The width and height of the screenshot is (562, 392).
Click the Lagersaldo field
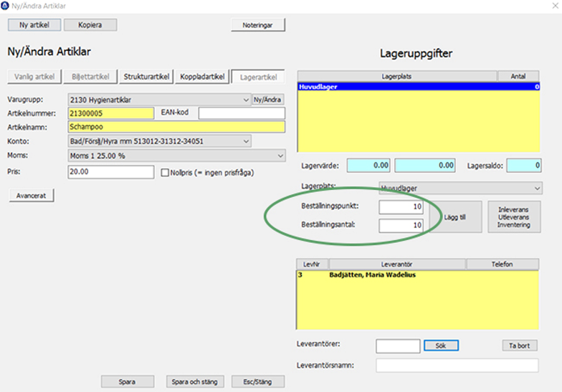tap(524, 166)
